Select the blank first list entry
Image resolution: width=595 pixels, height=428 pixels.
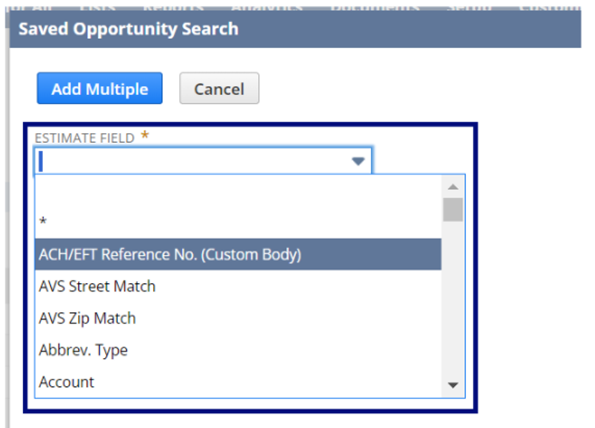[x=238, y=191]
